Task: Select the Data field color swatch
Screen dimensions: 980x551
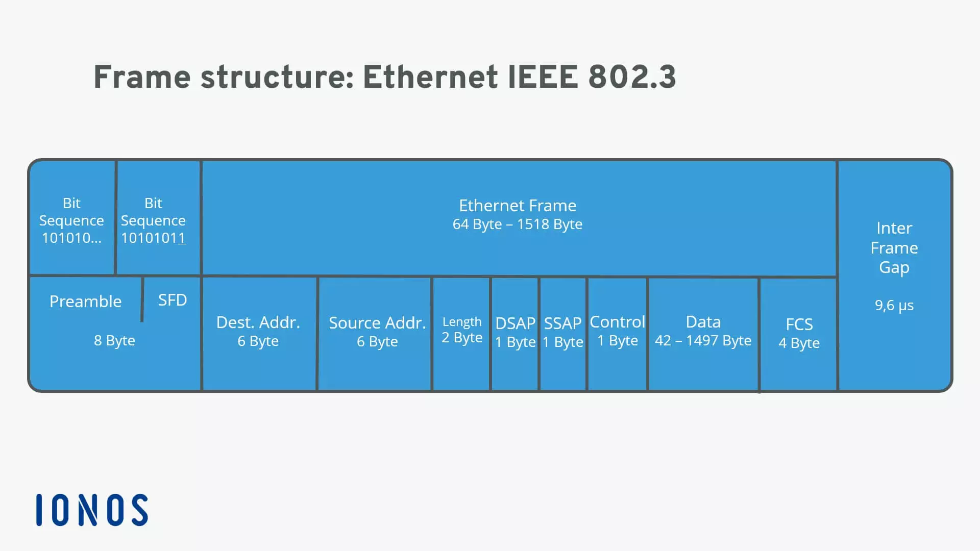Action: coord(703,333)
